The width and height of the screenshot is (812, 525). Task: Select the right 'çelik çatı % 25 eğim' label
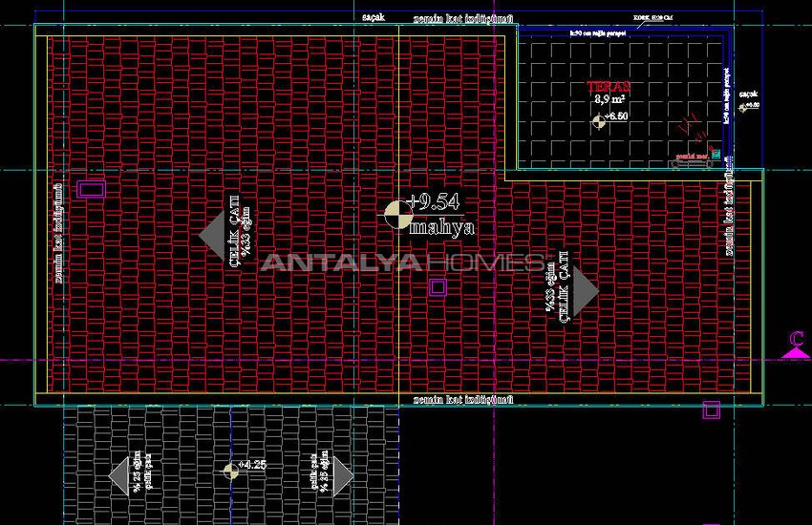point(319,471)
